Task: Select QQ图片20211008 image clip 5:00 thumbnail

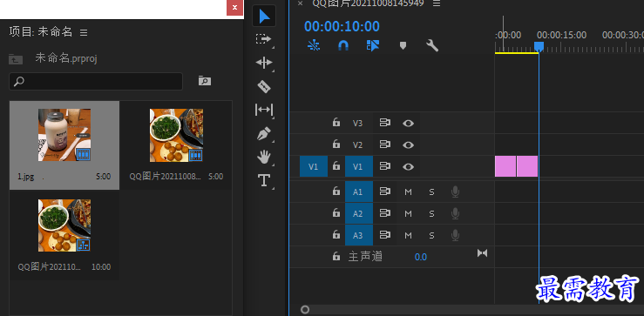Action: [176, 135]
